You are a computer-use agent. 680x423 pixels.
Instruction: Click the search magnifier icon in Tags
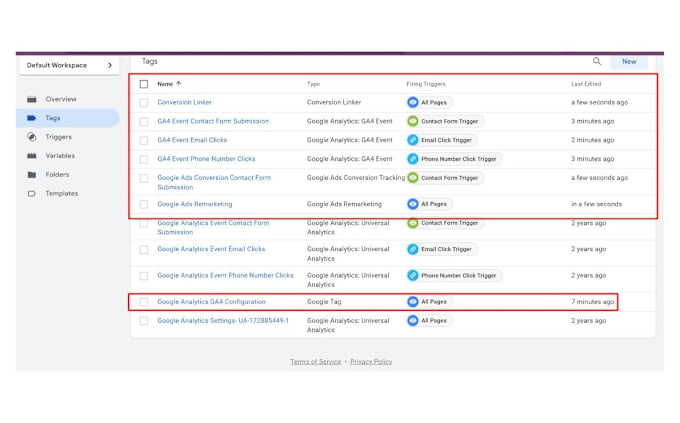597,61
